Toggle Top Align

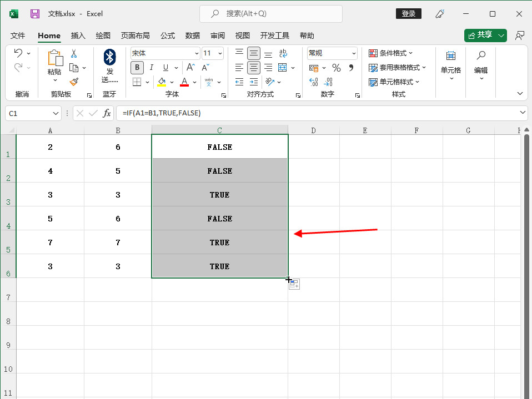(239, 53)
